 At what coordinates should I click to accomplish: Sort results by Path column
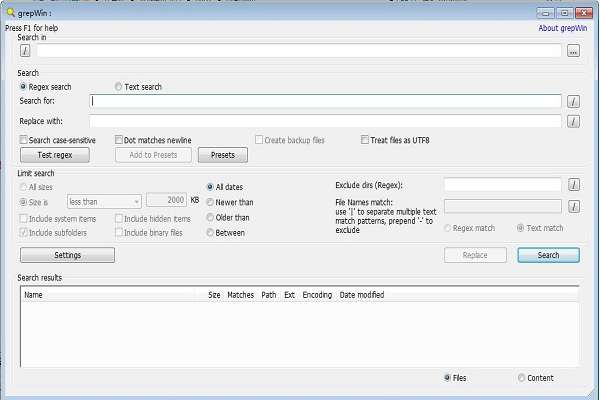[x=269, y=295]
